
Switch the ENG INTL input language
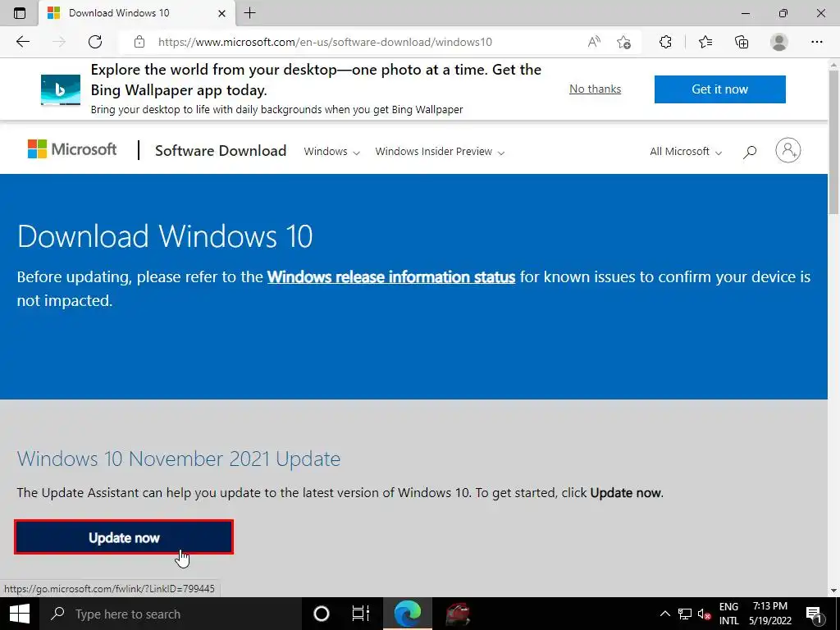[728, 614]
